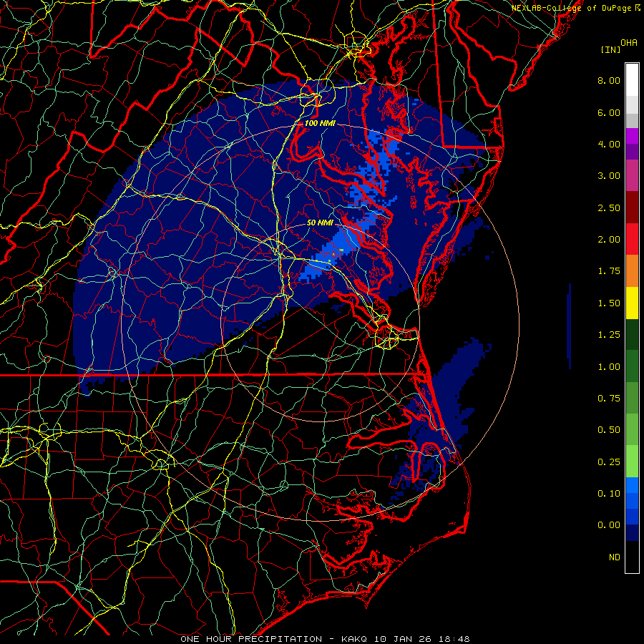
Task: Click the [IN] units label
Action: [610, 49]
